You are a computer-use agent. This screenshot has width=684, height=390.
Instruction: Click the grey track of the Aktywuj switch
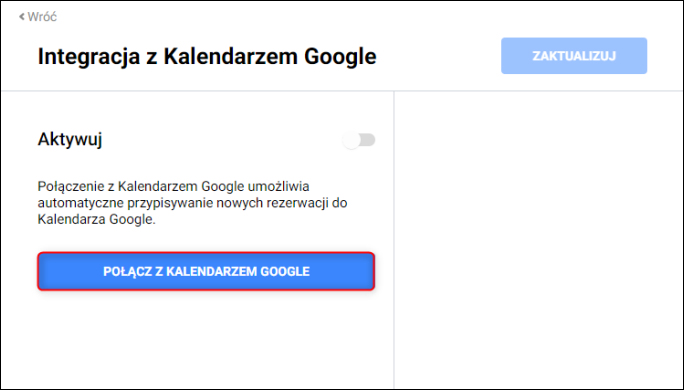tap(368, 140)
